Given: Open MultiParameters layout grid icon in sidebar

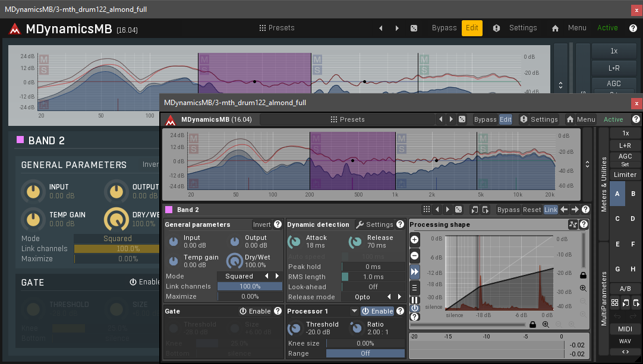Looking at the screenshot, I should [x=614, y=303].
